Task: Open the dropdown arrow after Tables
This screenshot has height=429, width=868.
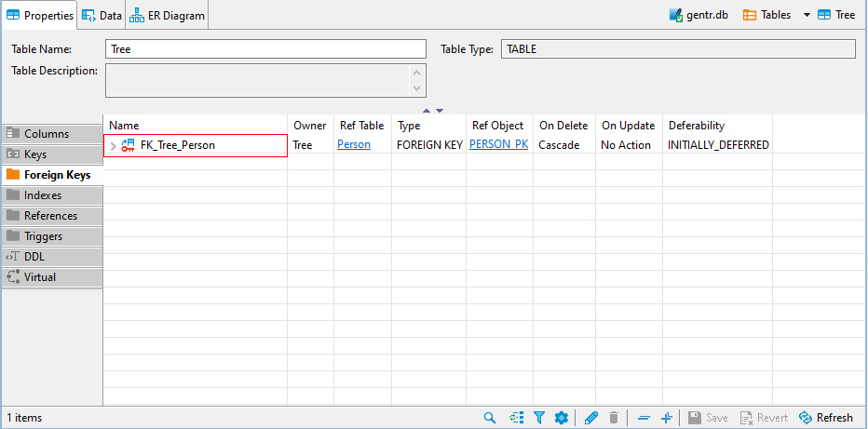Action: [807, 15]
